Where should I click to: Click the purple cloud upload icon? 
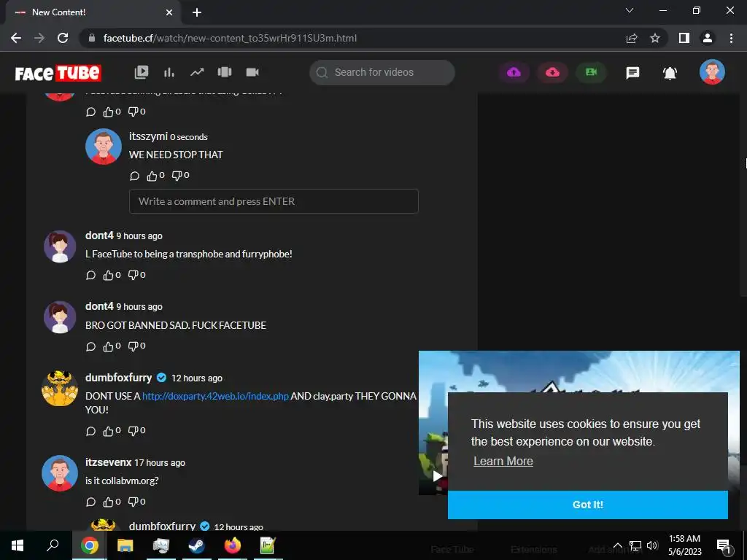(514, 72)
